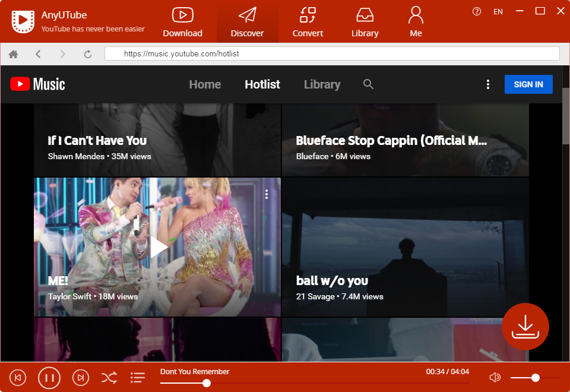The height and width of the screenshot is (392, 570).
Task: Reload the page with refresh icon
Action: pos(88,54)
